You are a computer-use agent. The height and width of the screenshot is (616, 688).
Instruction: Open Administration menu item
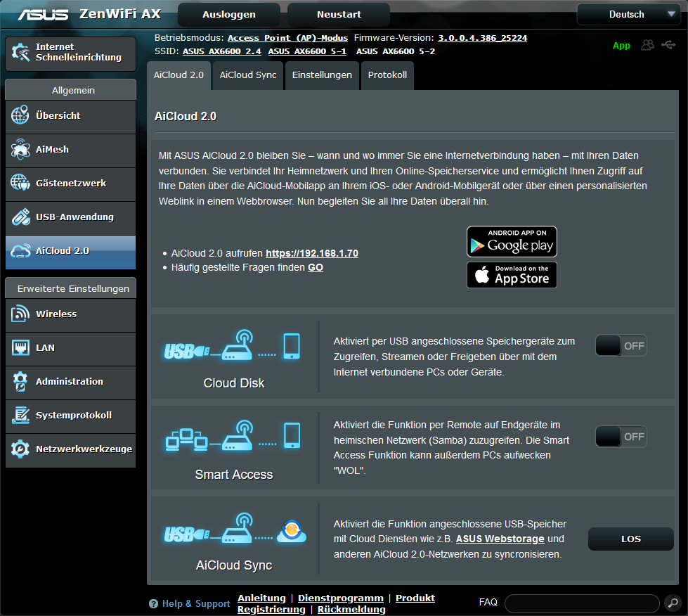click(71, 382)
